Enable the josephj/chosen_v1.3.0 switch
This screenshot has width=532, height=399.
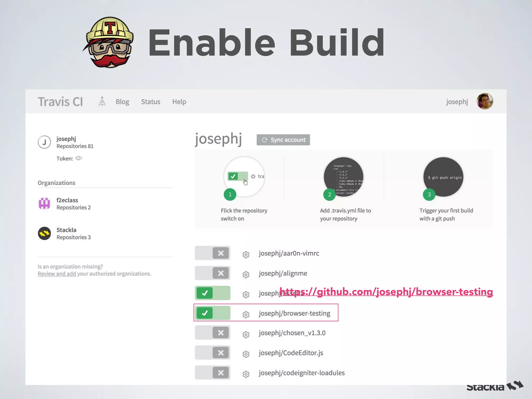point(212,333)
